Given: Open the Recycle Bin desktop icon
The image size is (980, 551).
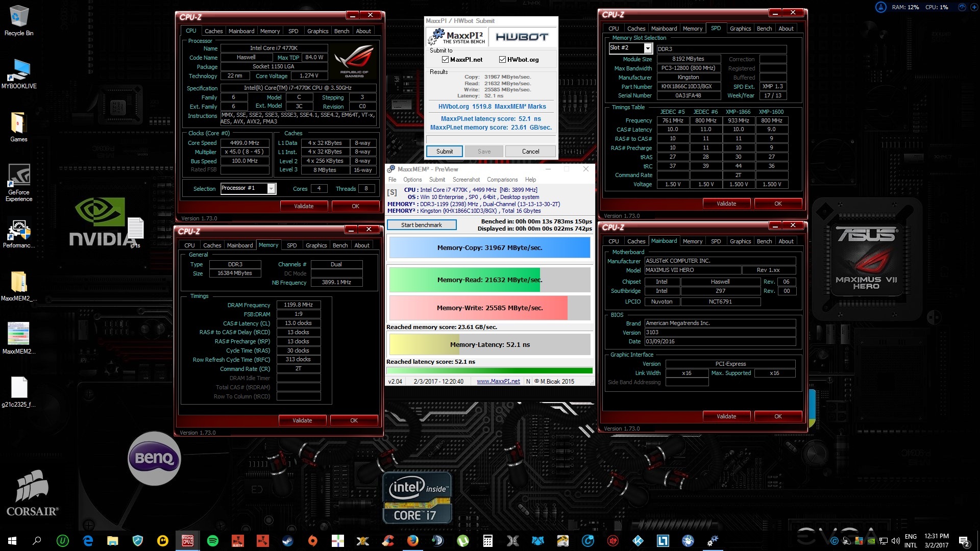Looking at the screenshot, I should tap(19, 20).
